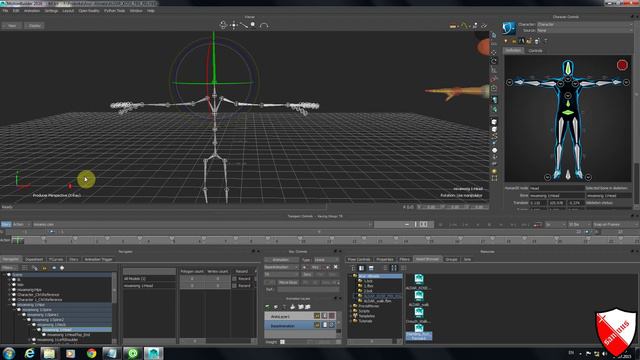Click the cube display icon in Viewer side toolbar
Image resolution: width=640 pixels, height=360 pixels.
tap(494, 122)
